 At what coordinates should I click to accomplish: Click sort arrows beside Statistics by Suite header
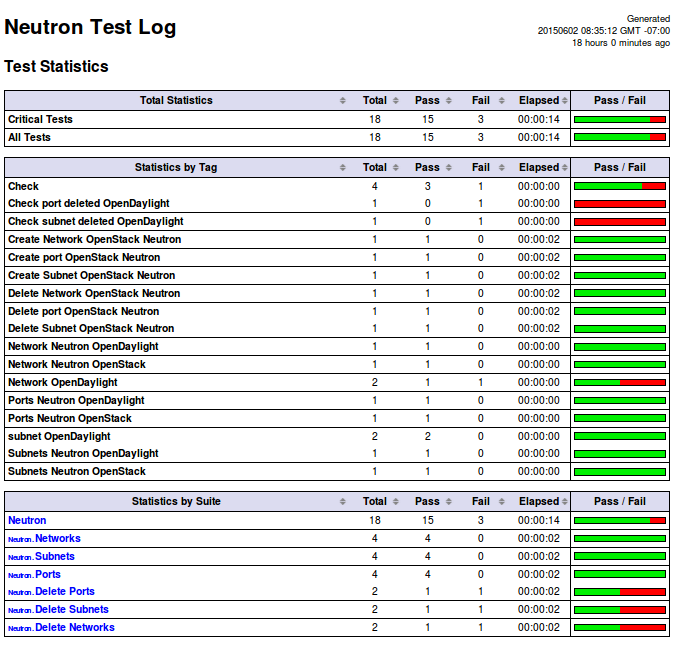[343, 502]
